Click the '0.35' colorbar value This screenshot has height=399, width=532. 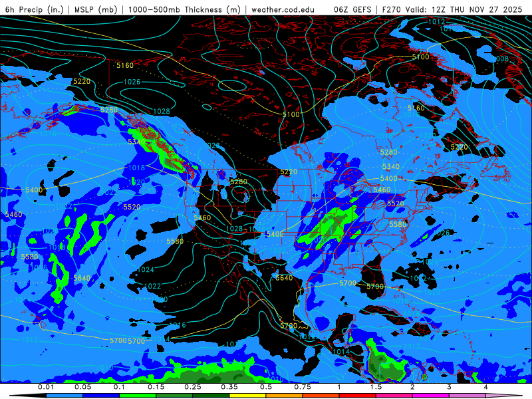coord(229,387)
